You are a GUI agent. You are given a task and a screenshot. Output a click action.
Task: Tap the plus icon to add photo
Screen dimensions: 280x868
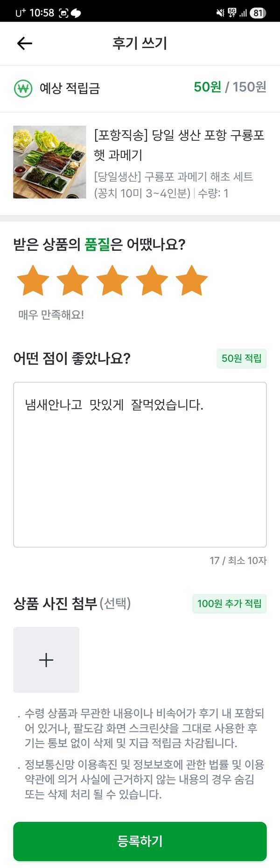[46, 660]
